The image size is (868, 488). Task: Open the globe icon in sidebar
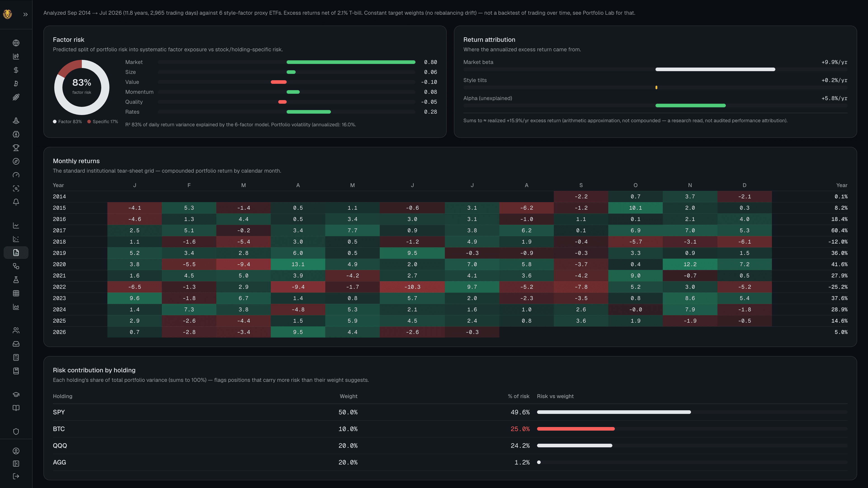[16, 43]
